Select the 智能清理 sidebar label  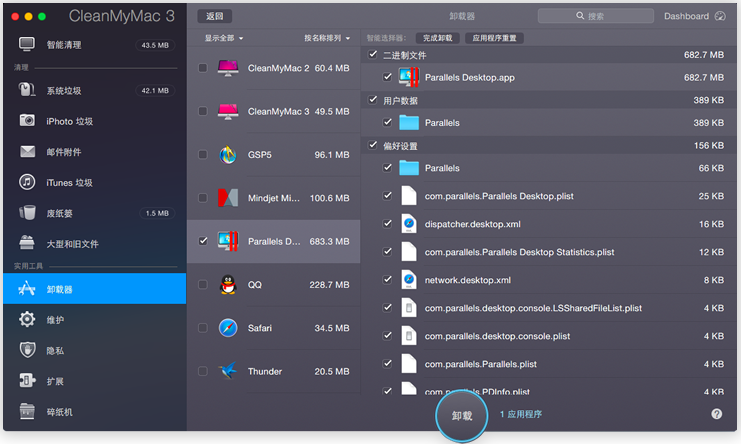point(64,45)
